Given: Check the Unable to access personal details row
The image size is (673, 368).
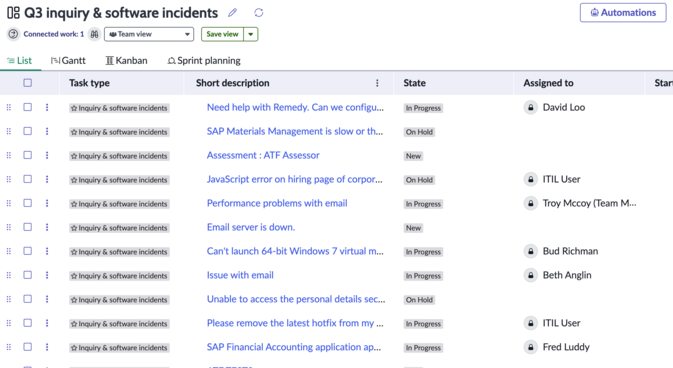Looking at the screenshot, I should [27, 299].
